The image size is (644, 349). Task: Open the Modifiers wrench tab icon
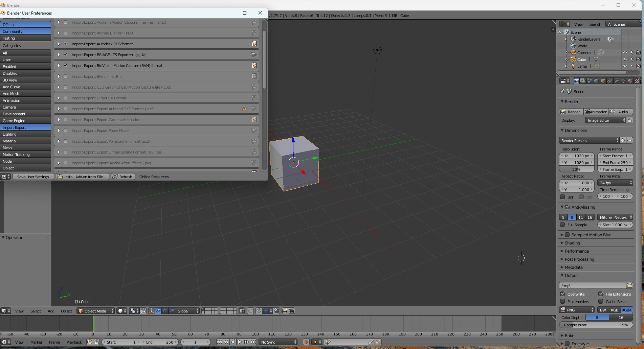point(617,81)
